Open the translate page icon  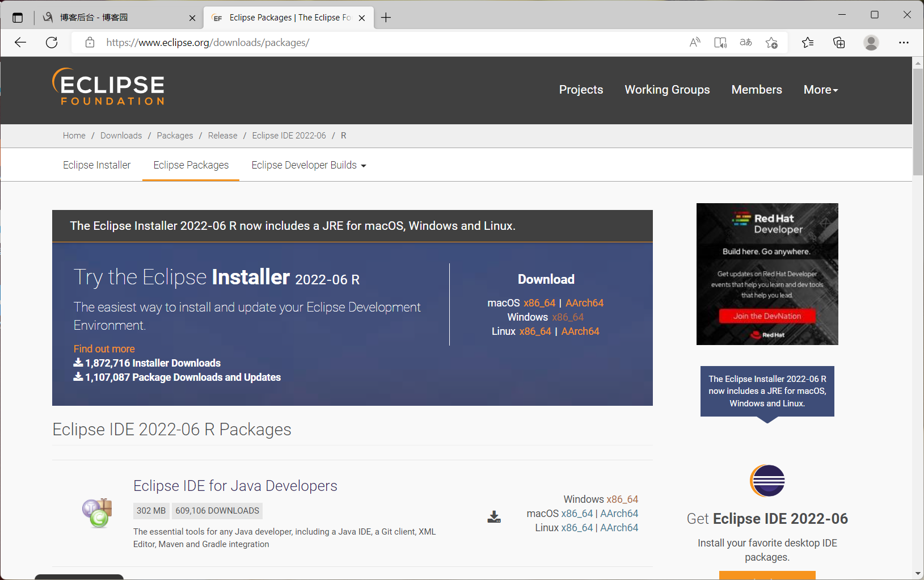coord(746,43)
